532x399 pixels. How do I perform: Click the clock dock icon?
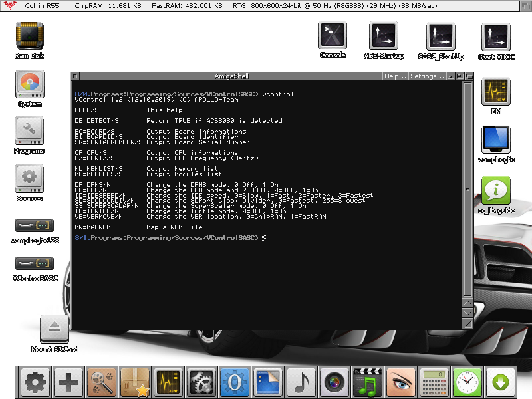[467, 382]
